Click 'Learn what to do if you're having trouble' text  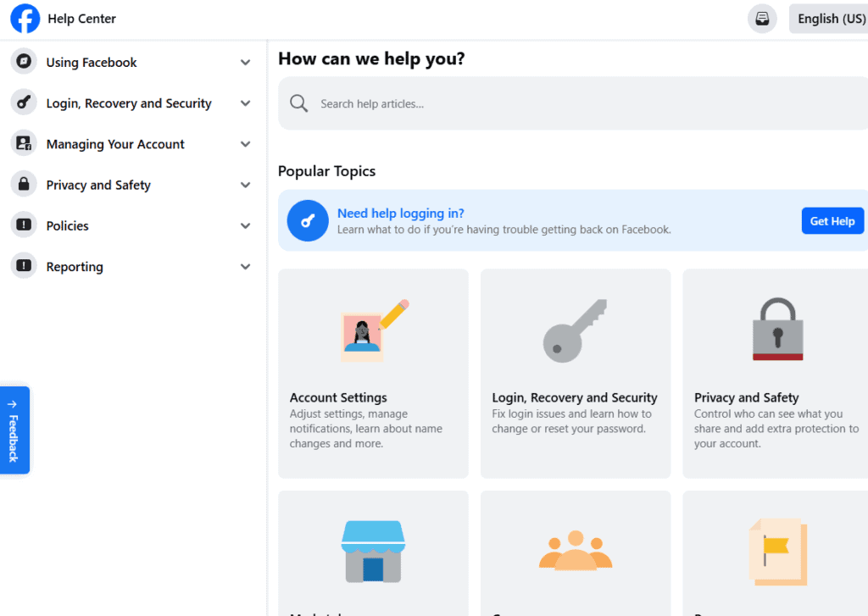tap(504, 229)
